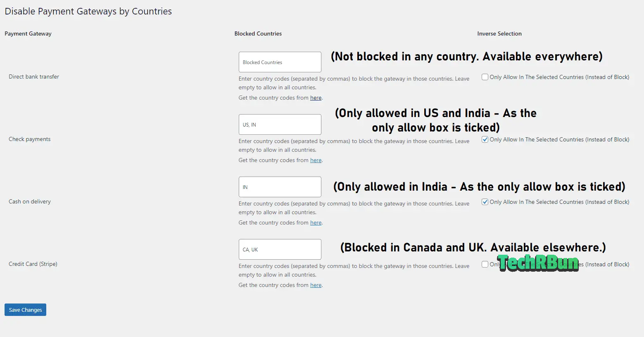Open the country codes 'here' link under Direct bank transfer
The height and width of the screenshot is (337, 644).
(x=316, y=98)
